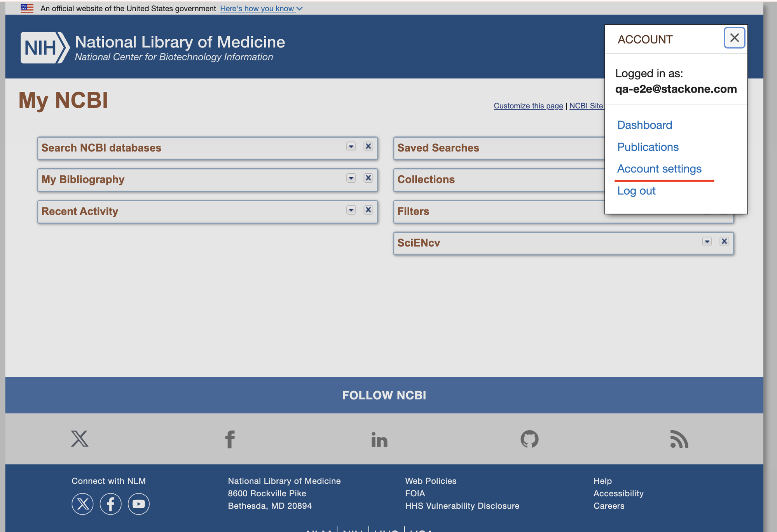Viewport: 777px width, 532px height.
Task: Click the Search NCBI databases box title
Action: pos(101,148)
